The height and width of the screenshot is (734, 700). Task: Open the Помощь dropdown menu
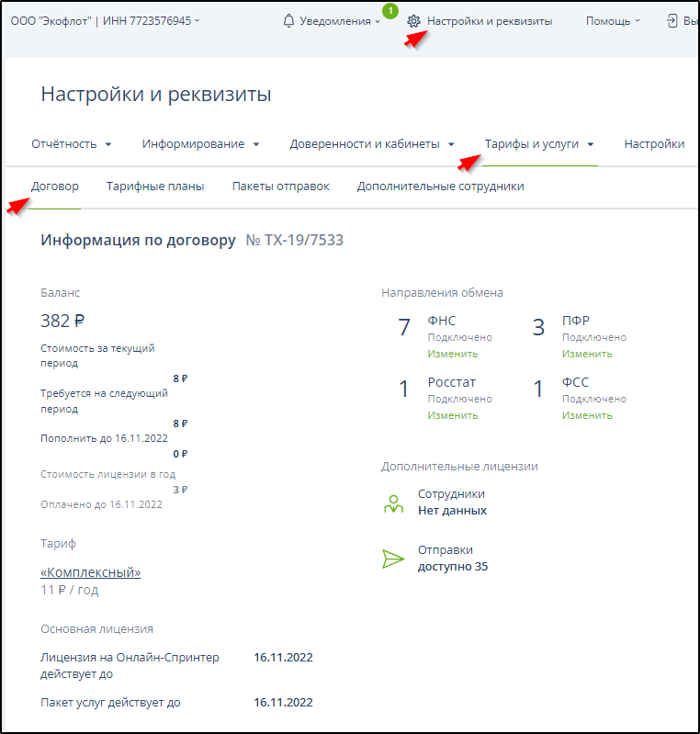[x=613, y=21]
